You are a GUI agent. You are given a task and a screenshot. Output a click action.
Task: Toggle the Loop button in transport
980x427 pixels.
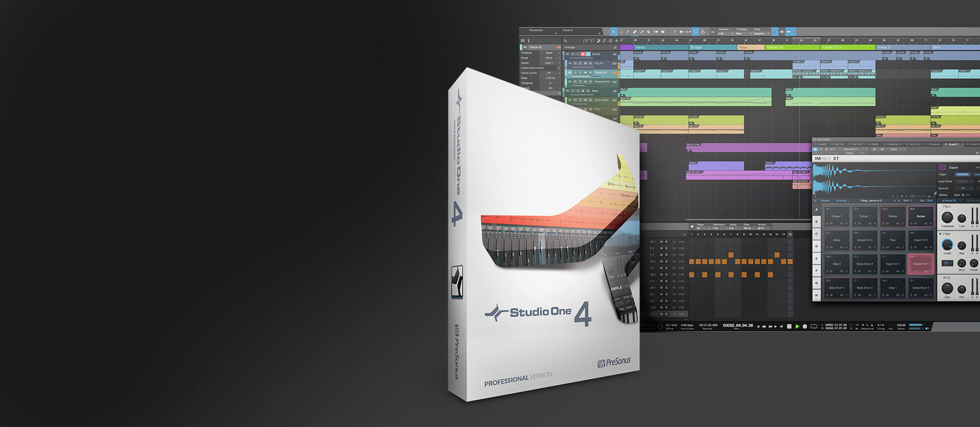(813, 326)
